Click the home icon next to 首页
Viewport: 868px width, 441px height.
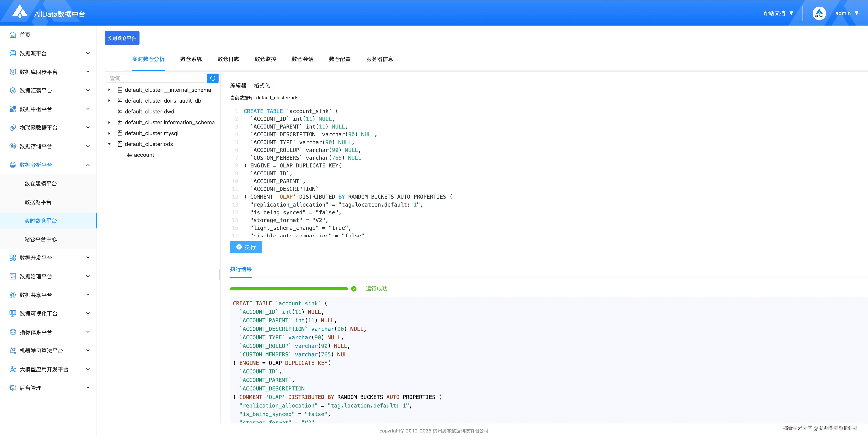point(13,35)
